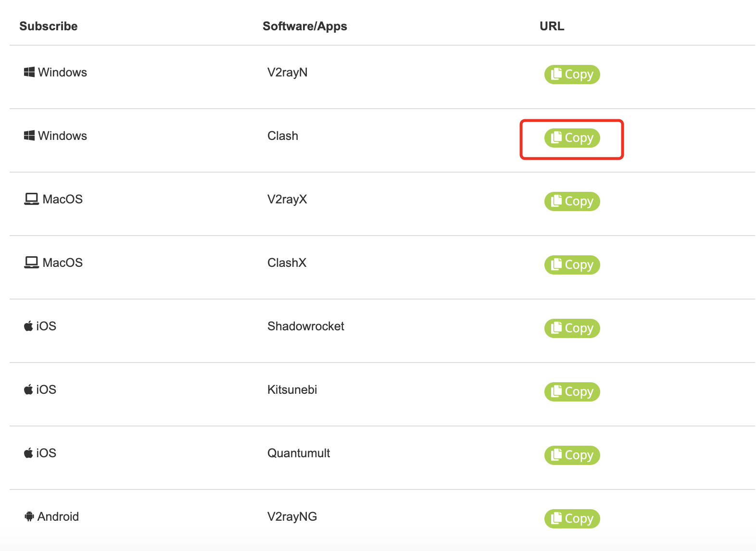This screenshot has height=551, width=756.
Task: Copy the Quantumult subscription URL
Action: pyautogui.click(x=572, y=455)
